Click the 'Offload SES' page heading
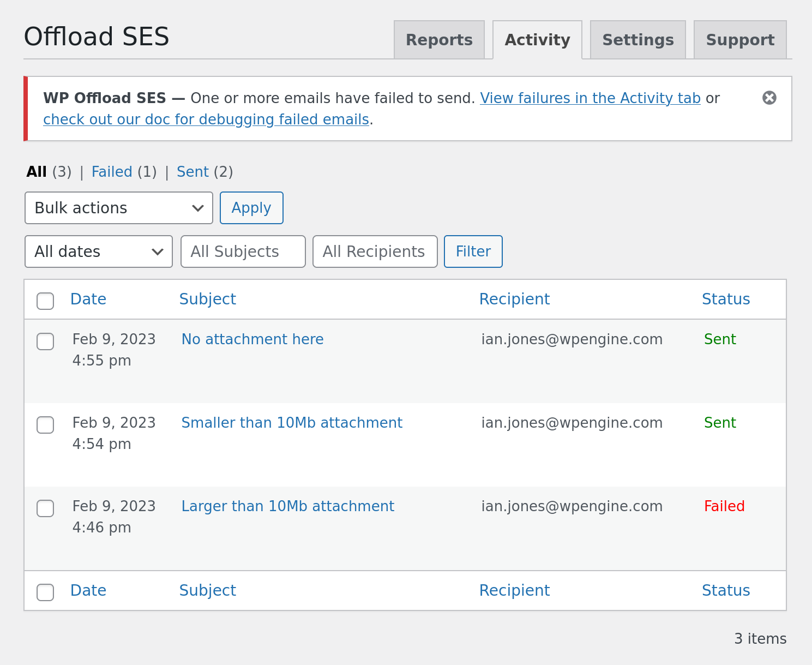 coord(97,37)
